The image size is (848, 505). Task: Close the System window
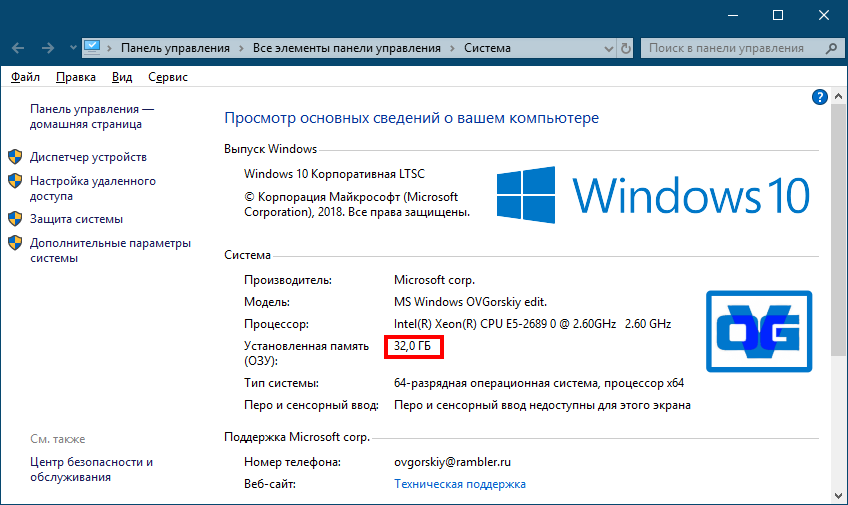click(824, 15)
